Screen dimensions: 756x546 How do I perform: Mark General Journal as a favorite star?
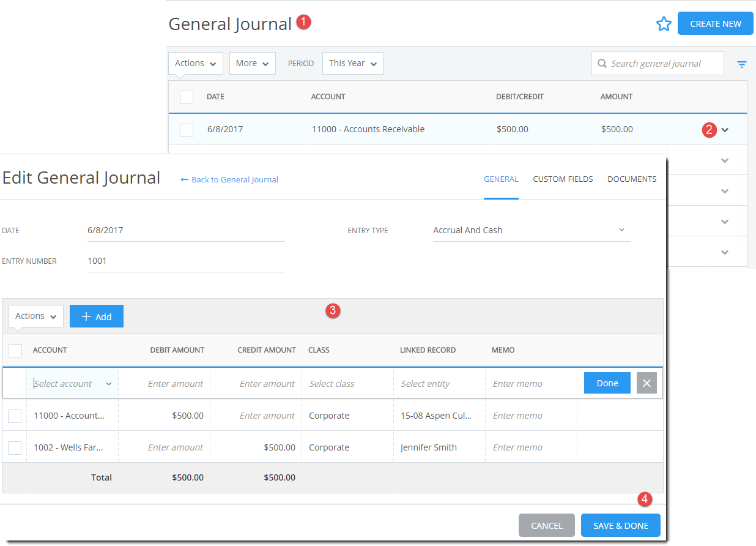[664, 23]
